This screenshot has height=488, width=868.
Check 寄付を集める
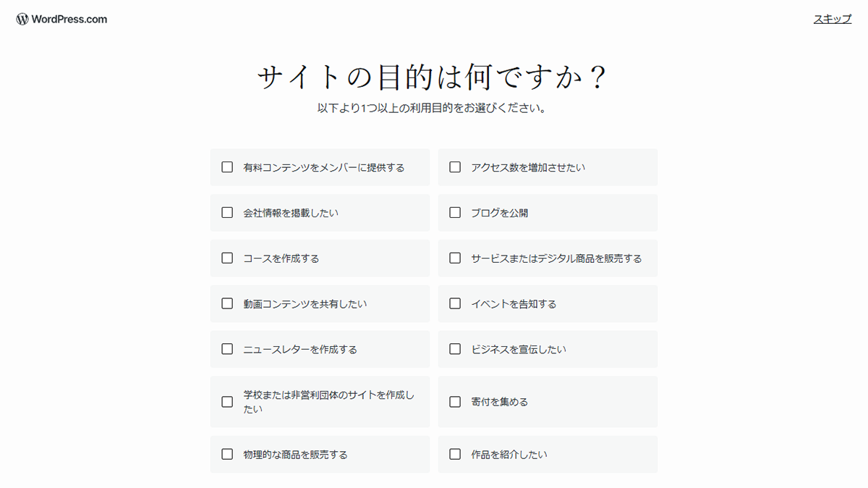click(455, 401)
